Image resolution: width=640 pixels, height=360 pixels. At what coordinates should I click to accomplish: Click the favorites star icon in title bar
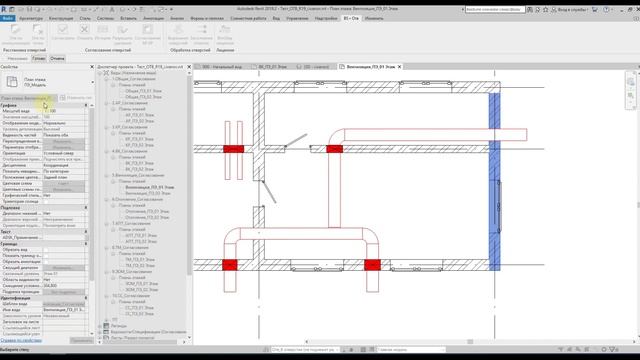tap(545, 9)
